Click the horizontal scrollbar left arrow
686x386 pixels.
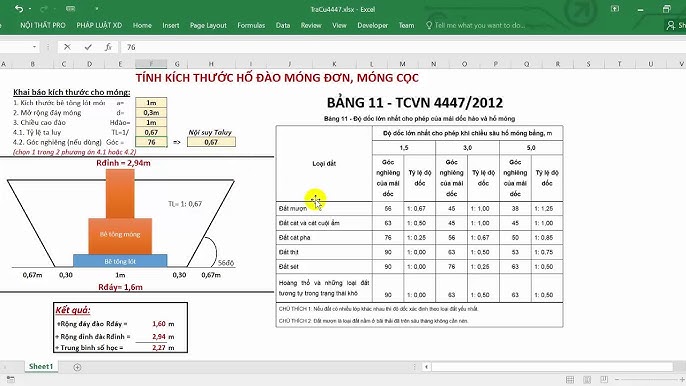pos(426,367)
